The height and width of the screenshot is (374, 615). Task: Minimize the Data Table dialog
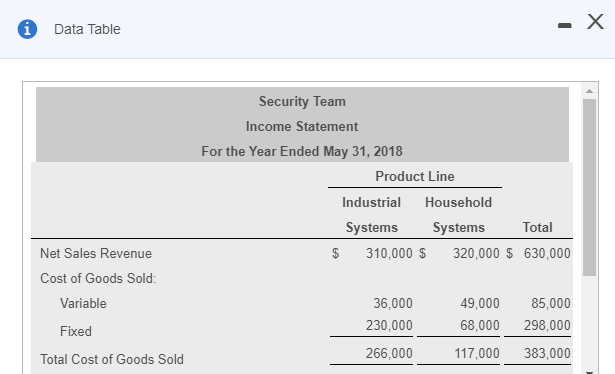coord(564,25)
